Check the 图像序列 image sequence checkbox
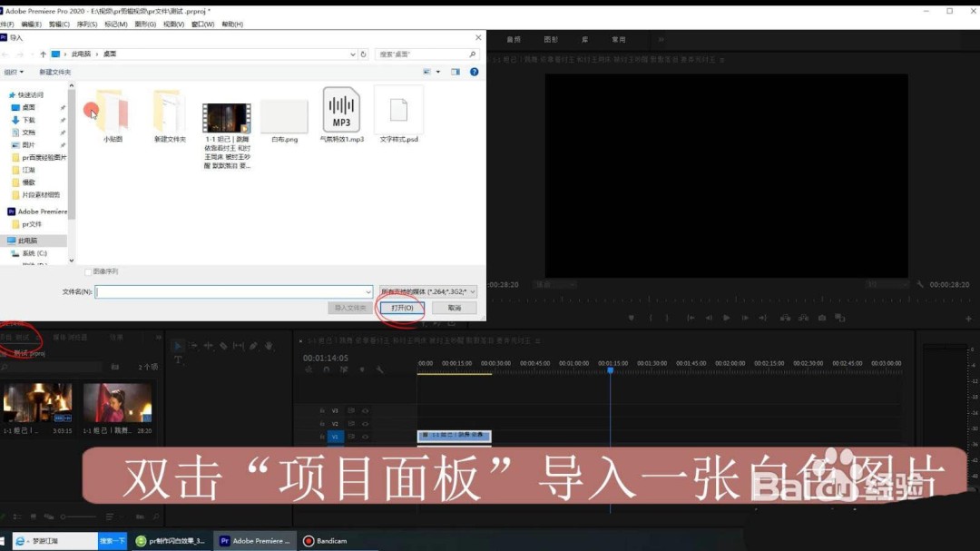Viewport: 980px width, 551px height. (88, 272)
